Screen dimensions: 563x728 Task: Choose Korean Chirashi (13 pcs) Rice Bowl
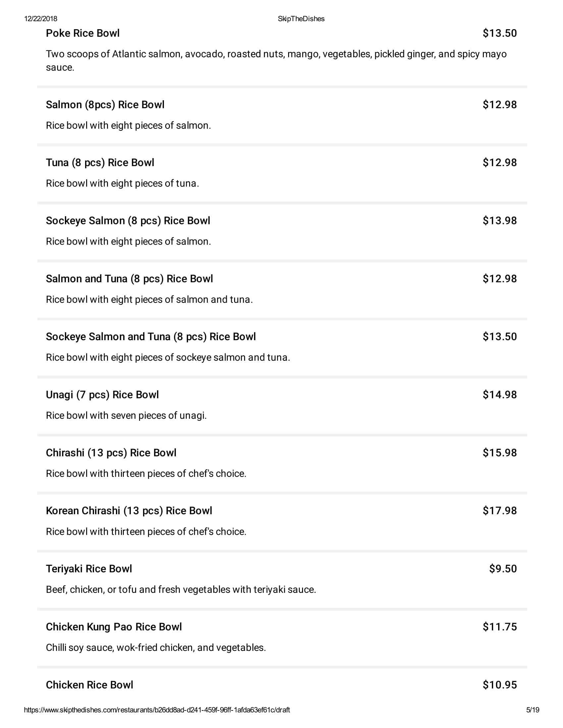pyautogui.click(x=129, y=511)
